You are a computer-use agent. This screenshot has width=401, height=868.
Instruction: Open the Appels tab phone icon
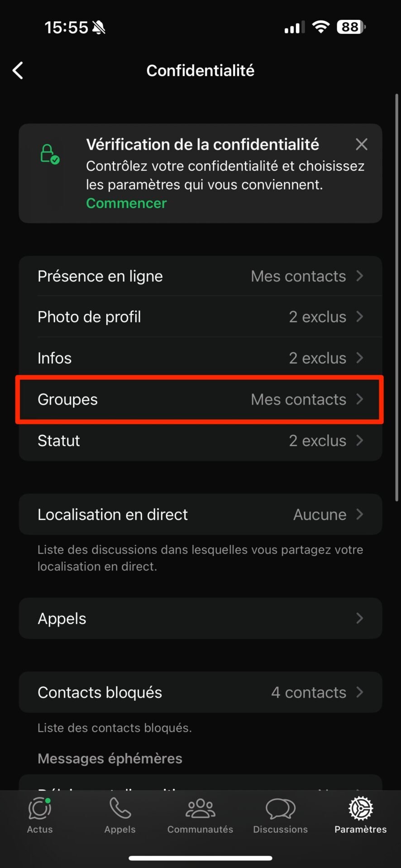click(120, 808)
